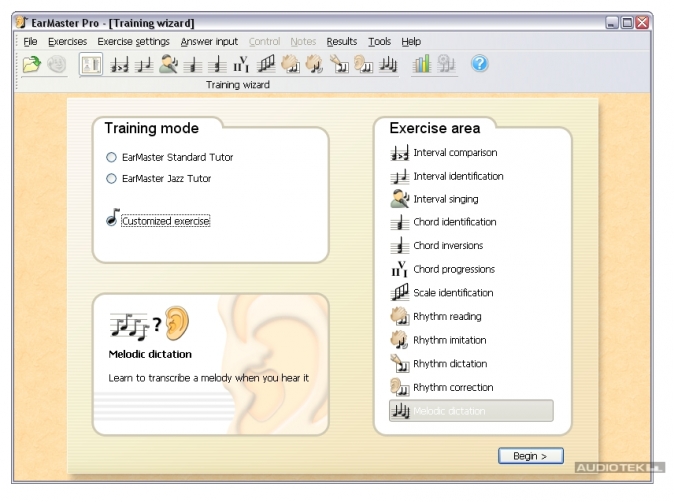Viewport: 674px width, 502px height.
Task: Open Chord progressions toolbar icon
Action: 241,64
